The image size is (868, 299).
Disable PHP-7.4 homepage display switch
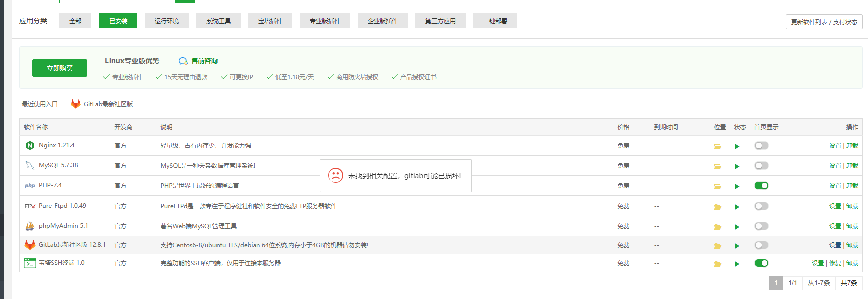(762, 186)
